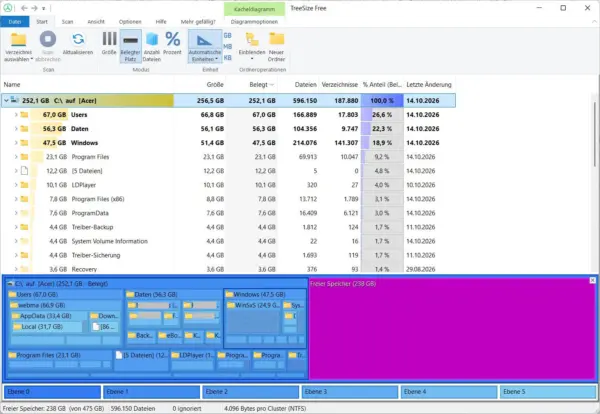This screenshot has width=600, height=414.
Task: Expand the Program Files folder row
Action: [16, 157]
